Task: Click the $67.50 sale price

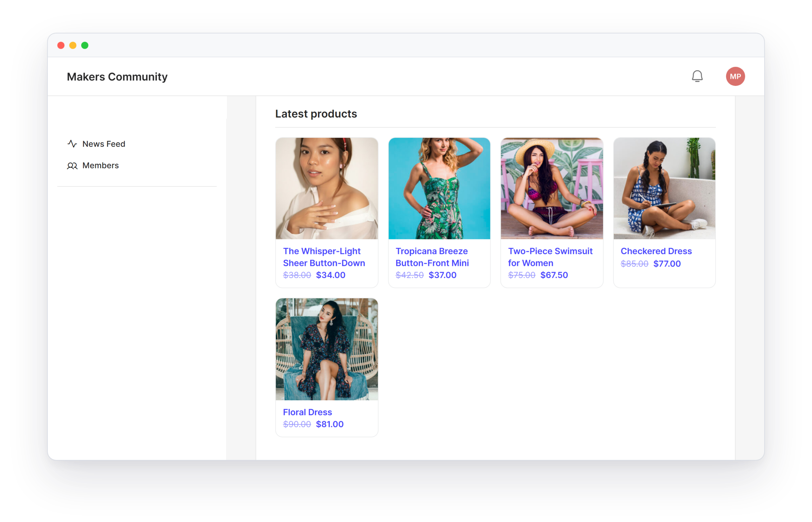Action: 554,275
